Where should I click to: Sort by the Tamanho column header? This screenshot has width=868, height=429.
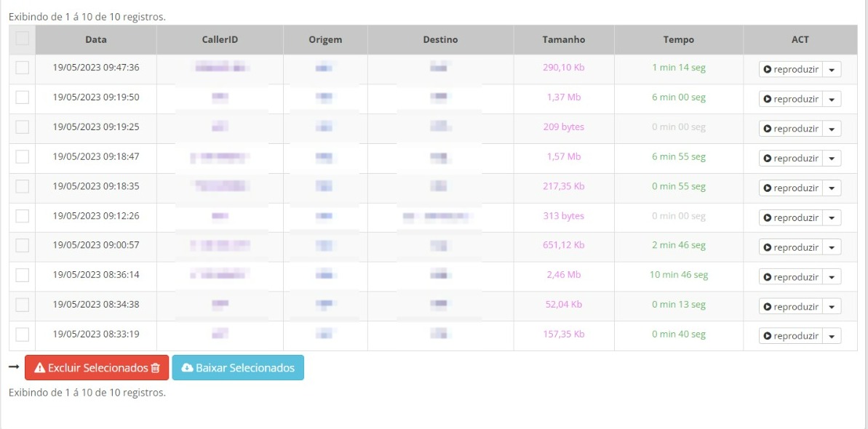tap(563, 40)
